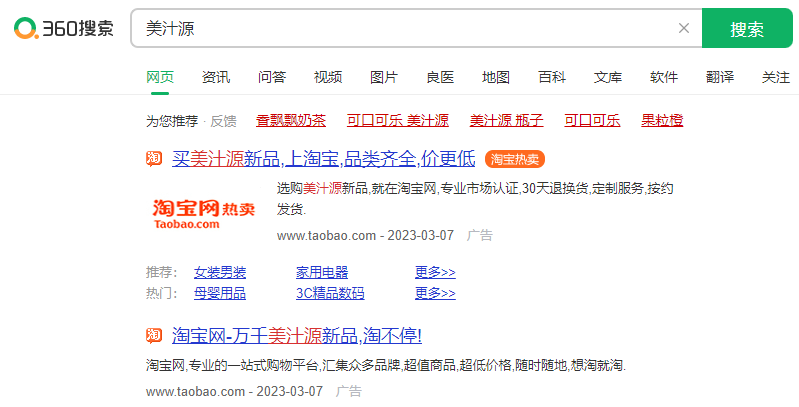
Task: Open the 3C精品数码 link
Action: click(330, 293)
